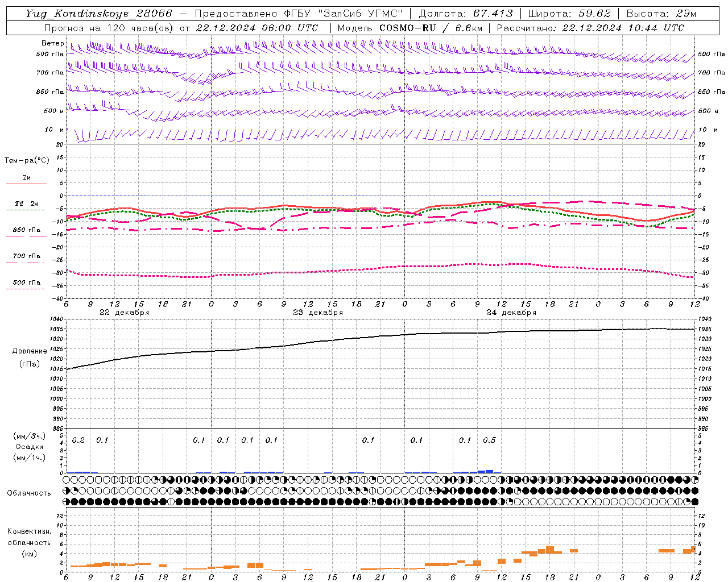Click the station title Yug_Kondinskoye_28066
This screenshot has height=582, width=728.
click(x=99, y=14)
